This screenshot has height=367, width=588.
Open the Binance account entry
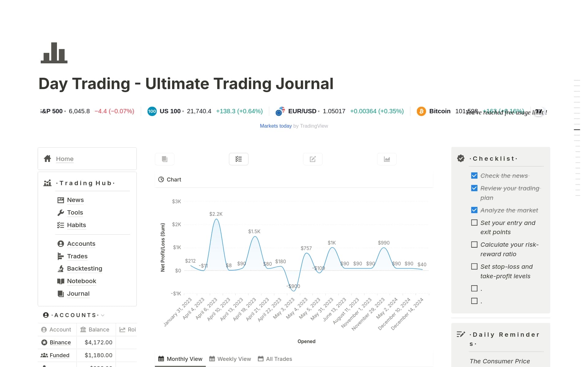click(60, 343)
